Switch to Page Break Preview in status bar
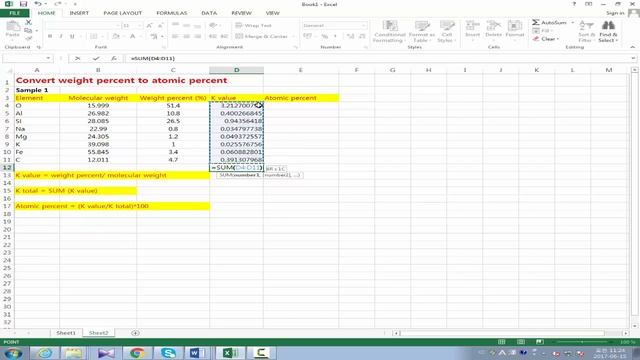The width and height of the screenshot is (640, 360). (540, 342)
